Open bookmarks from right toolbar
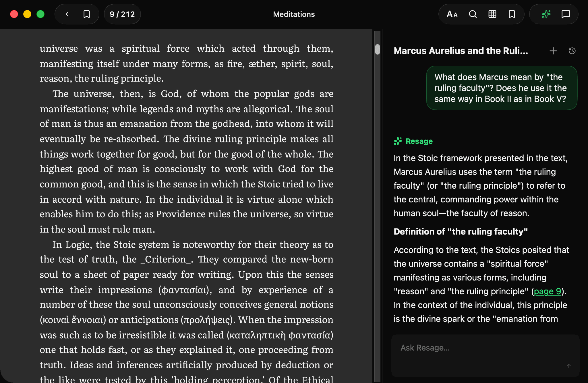This screenshot has height=383, width=588. coord(512,14)
